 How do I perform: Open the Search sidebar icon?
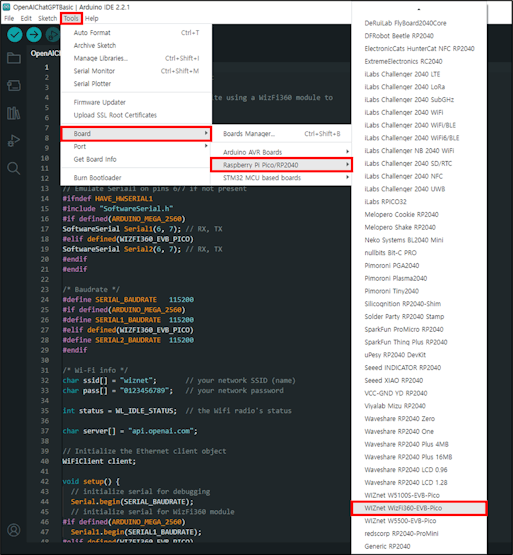coord(14,168)
